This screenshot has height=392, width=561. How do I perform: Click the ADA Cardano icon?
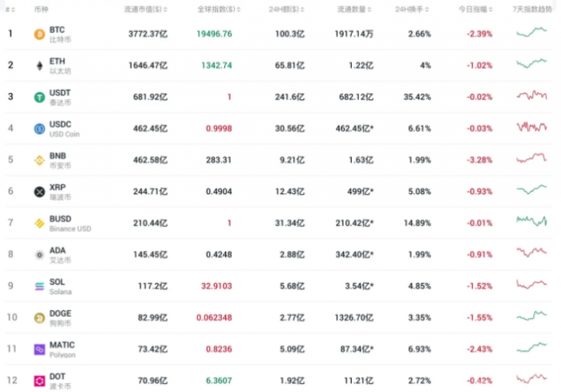pyautogui.click(x=38, y=255)
